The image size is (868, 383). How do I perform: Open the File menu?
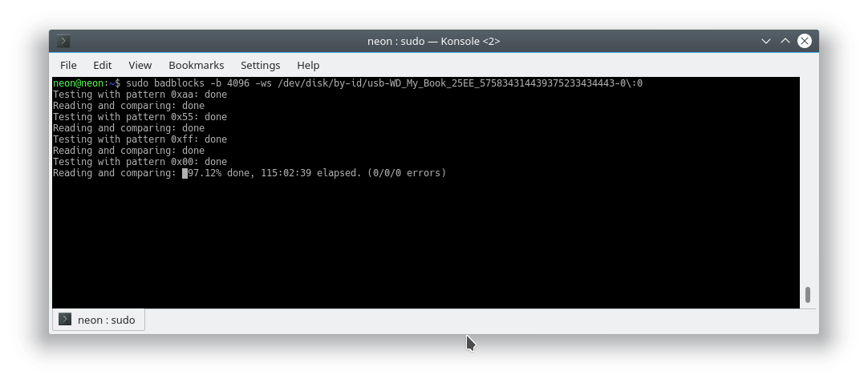68,65
